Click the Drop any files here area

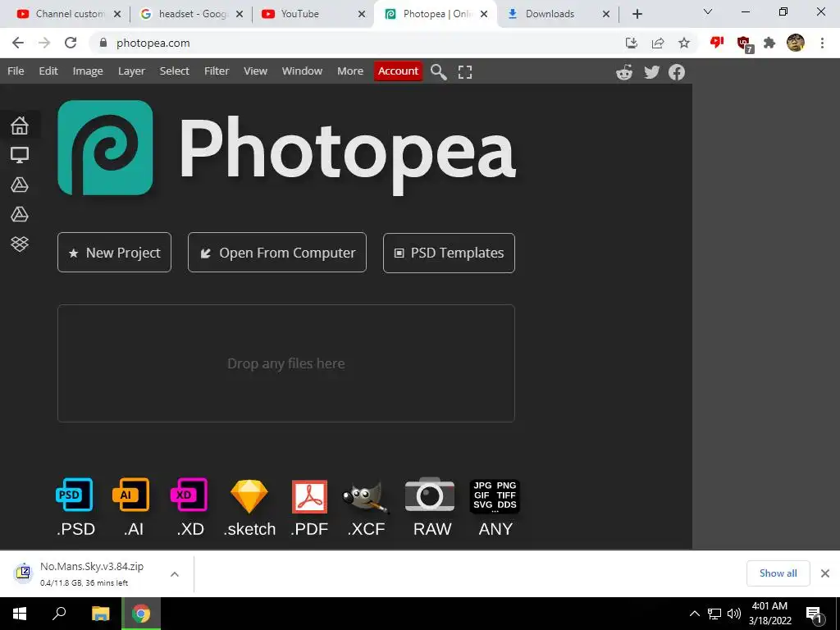click(286, 363)
